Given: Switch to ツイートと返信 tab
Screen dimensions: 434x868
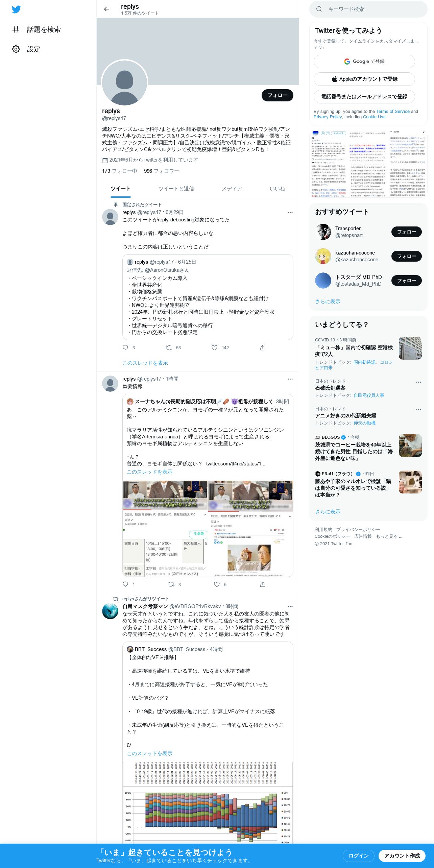Looking at the screenshot, I should pyautogui.click(x=176, y=189).
